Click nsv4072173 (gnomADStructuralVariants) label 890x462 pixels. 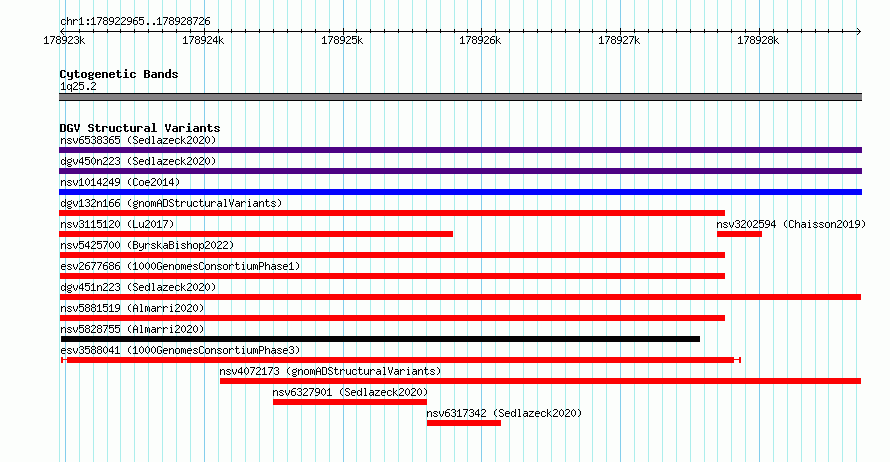[330, 371]
